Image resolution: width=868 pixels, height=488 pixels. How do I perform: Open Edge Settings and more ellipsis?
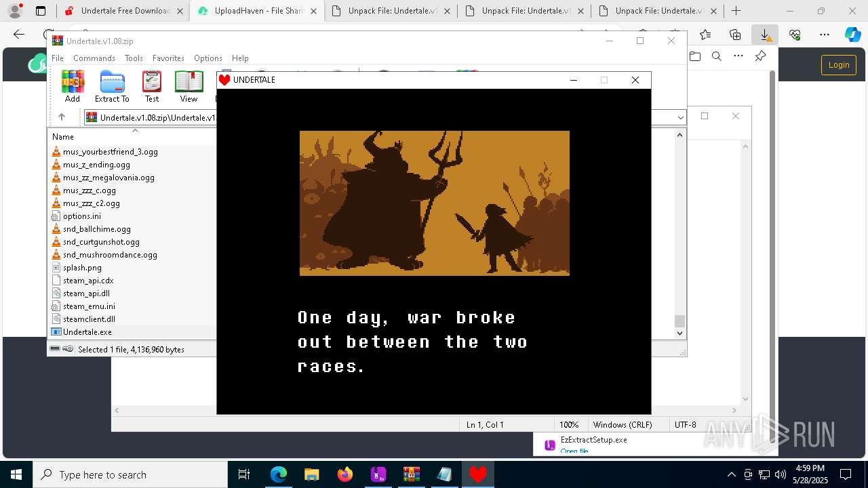tap(825, 35)
